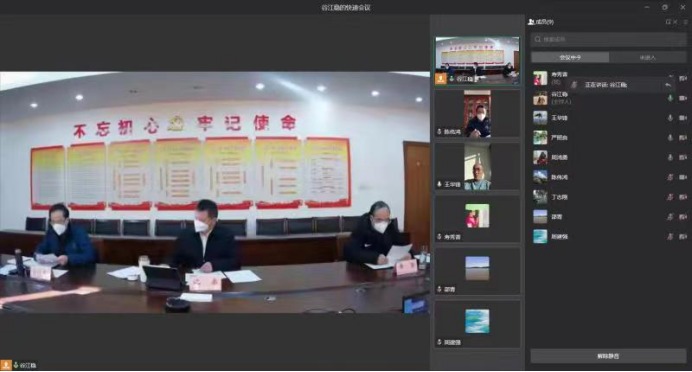
Task: Select 谷江稳's conference room video thumbnail
Action: pyautogui.click(x=477, y=61)
